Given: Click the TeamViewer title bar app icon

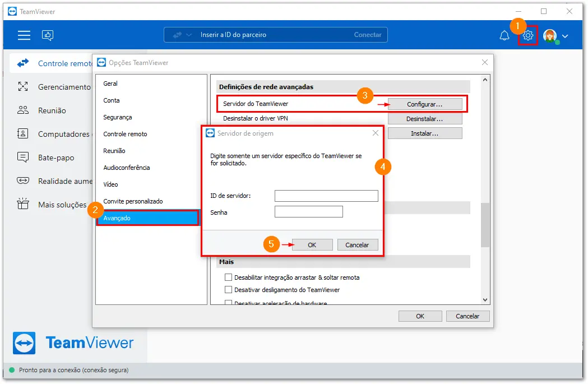Looking at the screenshot, I should [12, 12].
